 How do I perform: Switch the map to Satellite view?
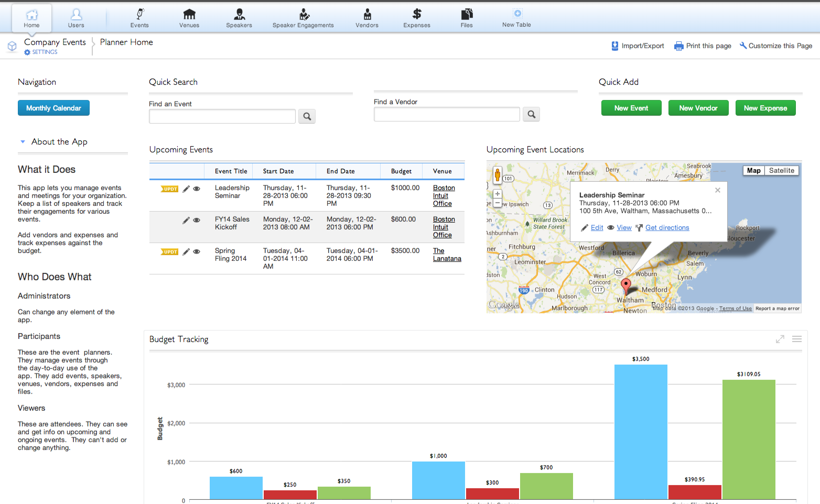pyautogui.click(x=782, y=170)
